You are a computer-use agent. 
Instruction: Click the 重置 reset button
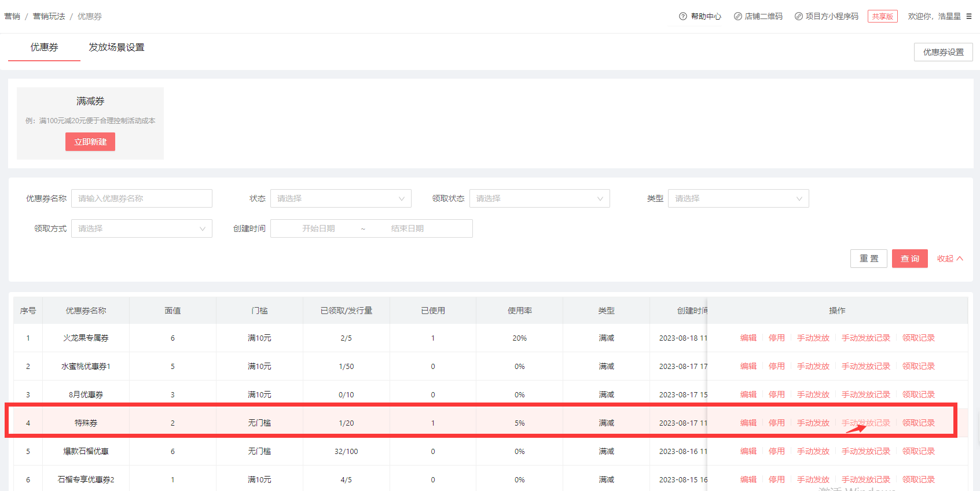[x=868, y=259]
